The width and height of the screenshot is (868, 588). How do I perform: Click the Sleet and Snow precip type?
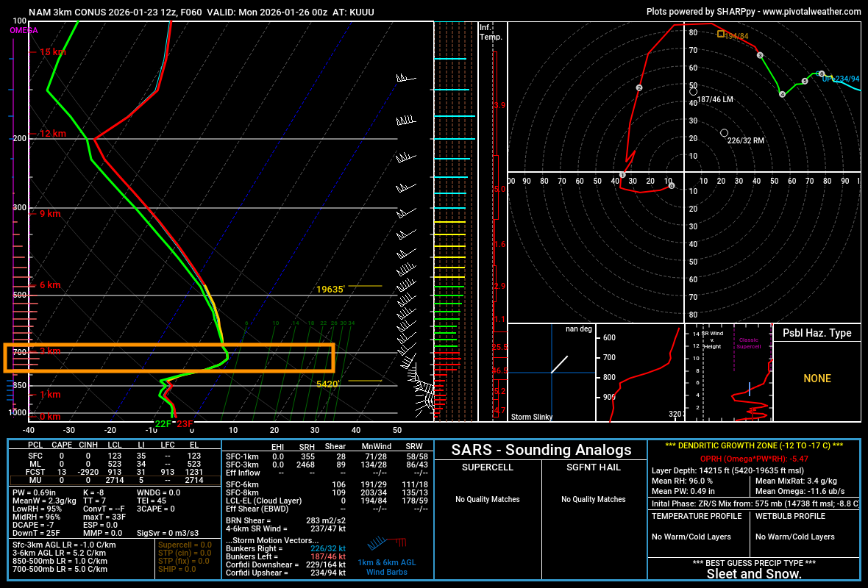coord(754,573)
